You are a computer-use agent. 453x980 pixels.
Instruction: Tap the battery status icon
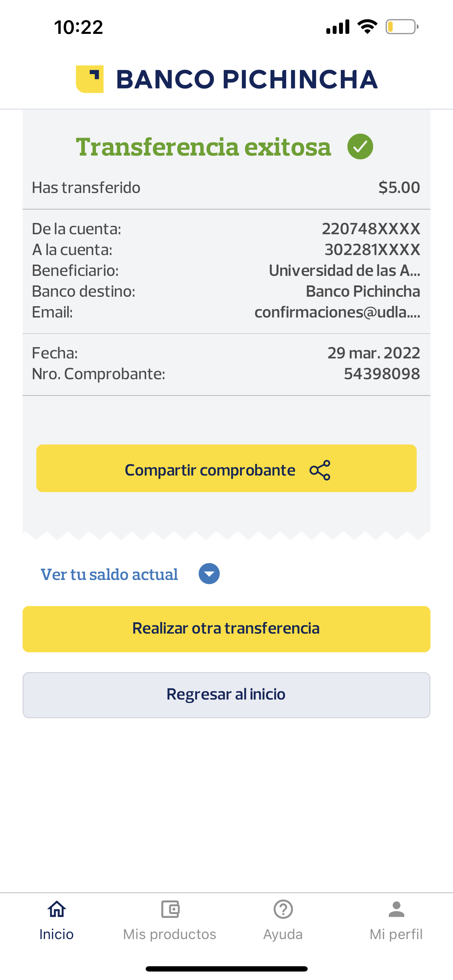point(401,27)
